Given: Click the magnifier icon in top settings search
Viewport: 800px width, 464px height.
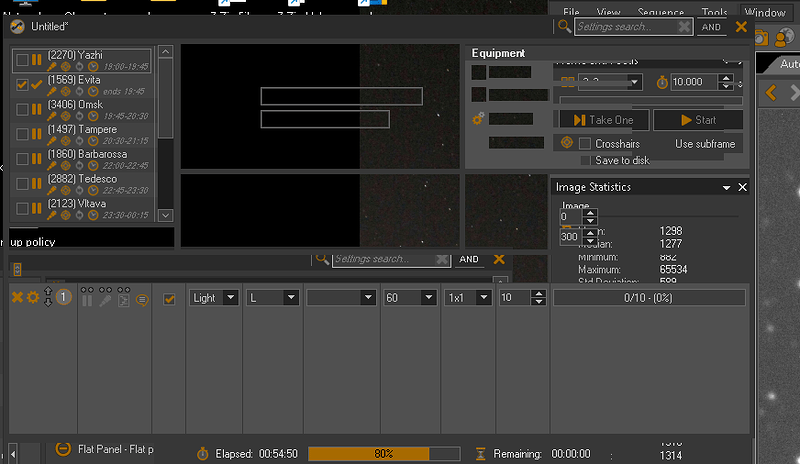Looking at the screenshot, I should click(564, 26).
